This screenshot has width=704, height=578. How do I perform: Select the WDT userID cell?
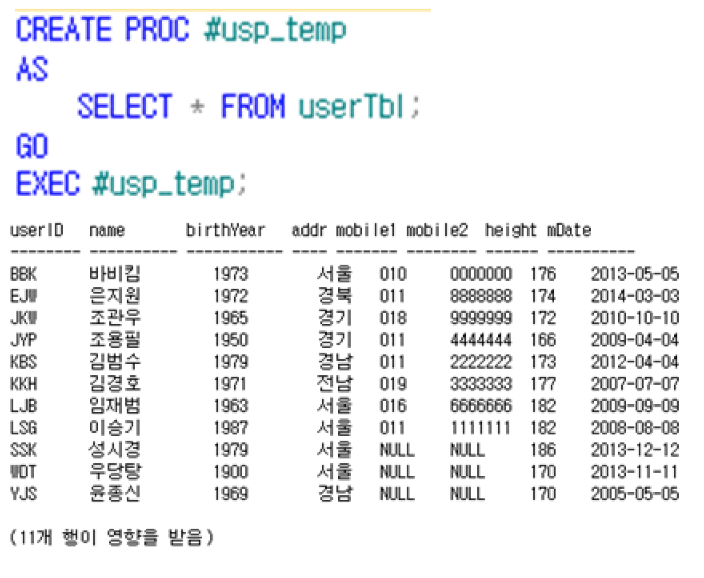23,472
